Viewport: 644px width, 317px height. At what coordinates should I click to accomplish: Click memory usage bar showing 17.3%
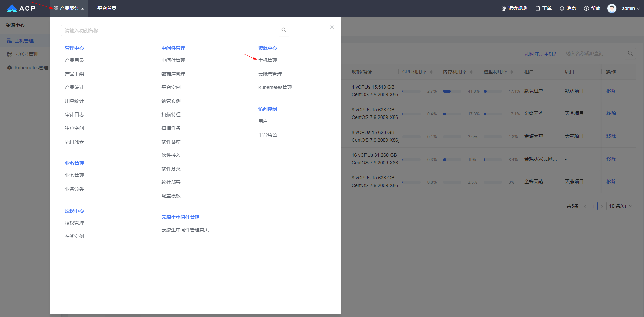pyautogui.click(x=452, y=114)
